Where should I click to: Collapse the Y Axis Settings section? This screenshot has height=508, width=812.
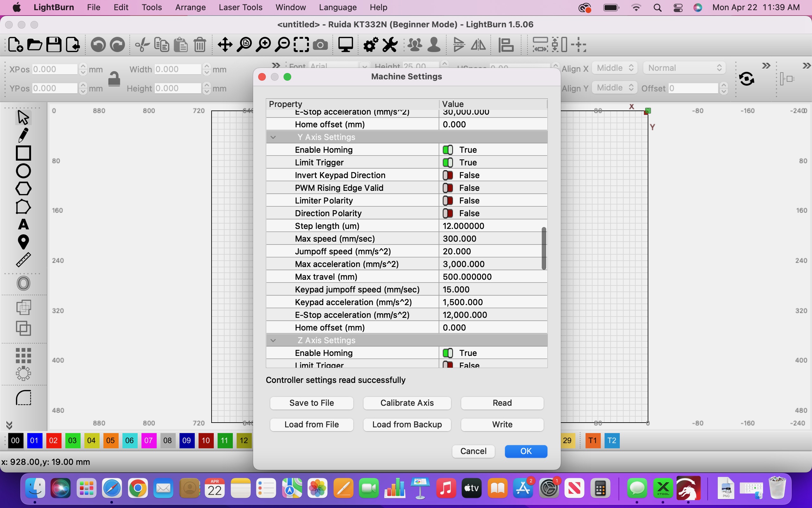[273, 137]
